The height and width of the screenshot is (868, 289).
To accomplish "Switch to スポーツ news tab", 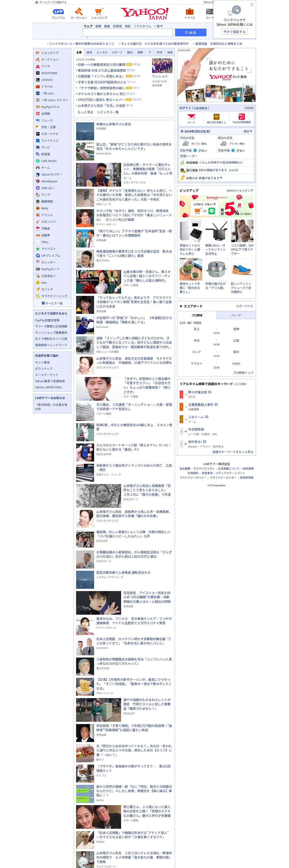I will 117,53.
